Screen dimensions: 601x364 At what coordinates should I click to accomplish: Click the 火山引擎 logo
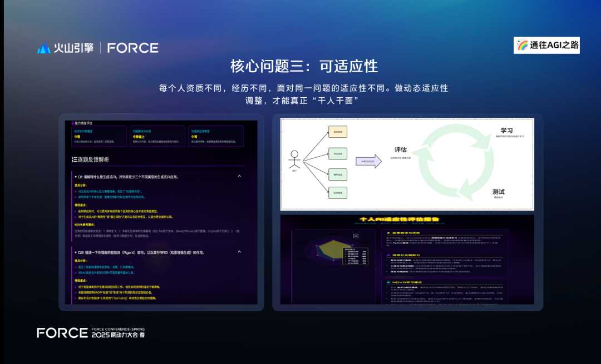pos(65,48)
